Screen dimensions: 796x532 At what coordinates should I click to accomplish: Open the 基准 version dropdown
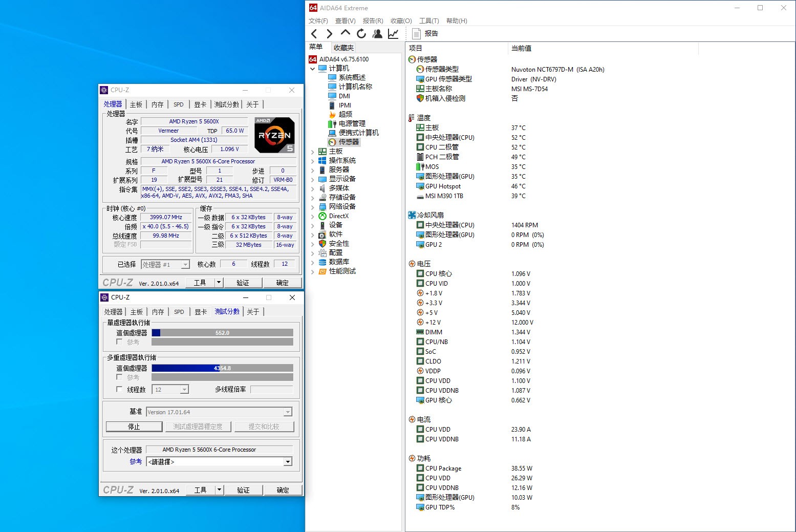[288, 412]
